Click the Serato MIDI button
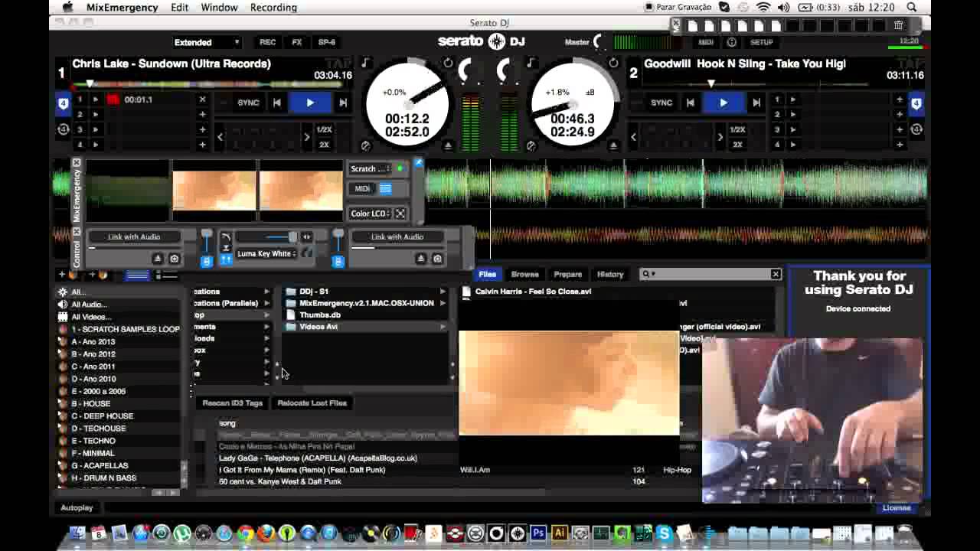 (x=706, y=42)
